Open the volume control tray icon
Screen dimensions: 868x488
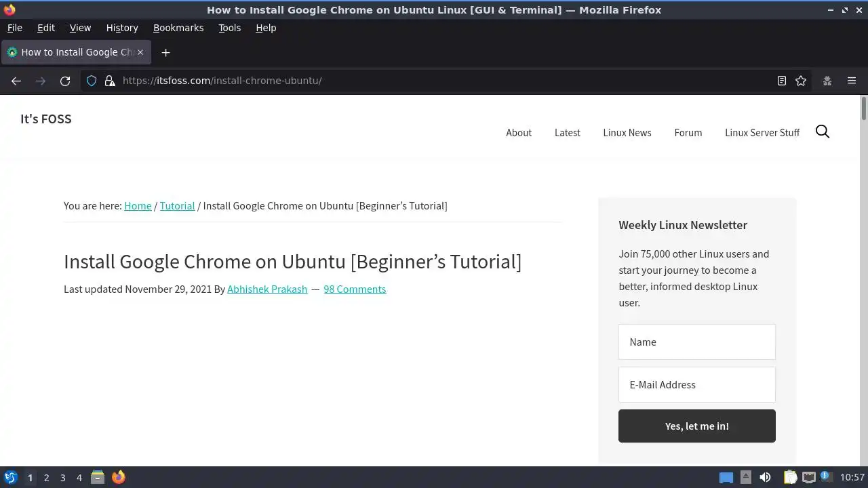point(765,477)
